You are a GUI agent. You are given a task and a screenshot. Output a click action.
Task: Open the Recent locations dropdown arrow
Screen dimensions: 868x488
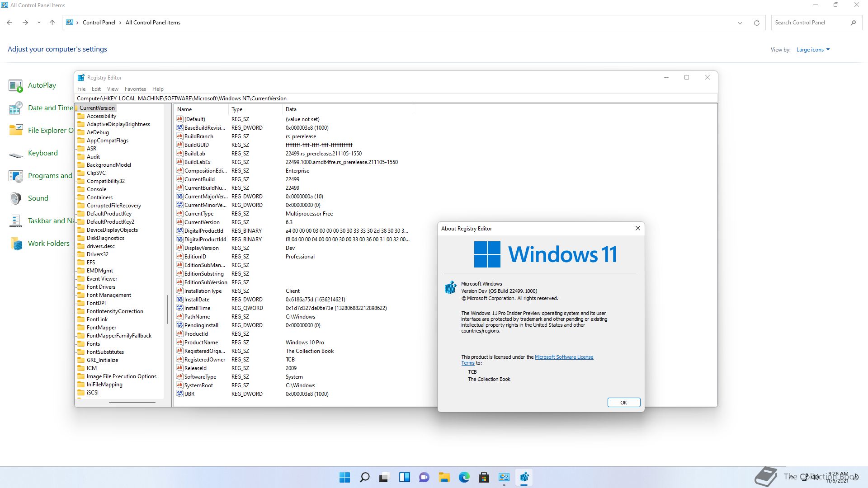click(39, 23)
